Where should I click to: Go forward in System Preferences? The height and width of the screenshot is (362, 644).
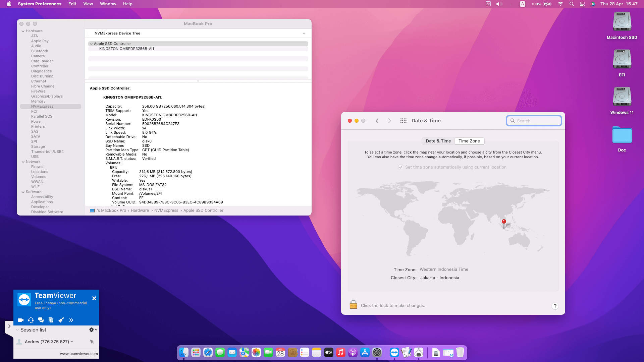click(x=389, y=121)
